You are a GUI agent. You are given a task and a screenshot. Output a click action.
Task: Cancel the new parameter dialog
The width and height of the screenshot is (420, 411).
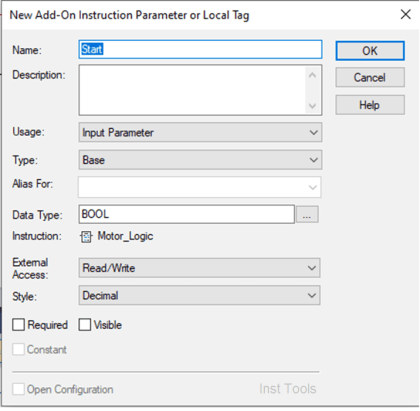pos(370,77)
